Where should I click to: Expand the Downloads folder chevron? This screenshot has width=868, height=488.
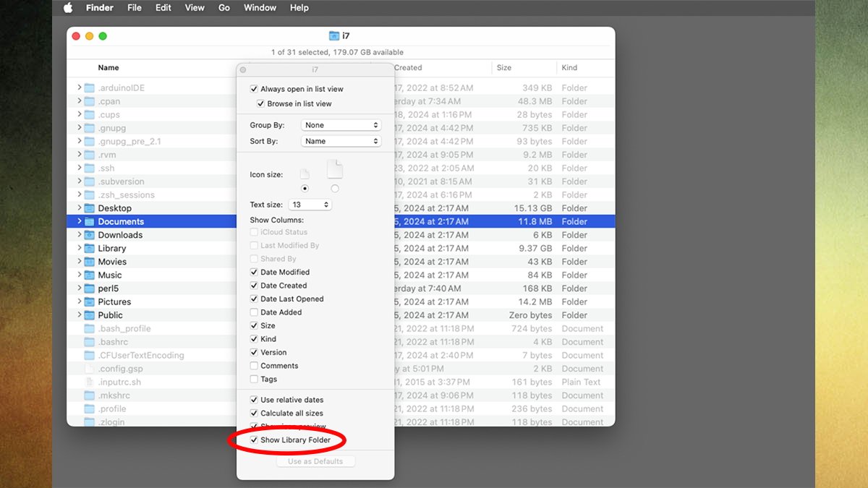(x=79, y=235)
